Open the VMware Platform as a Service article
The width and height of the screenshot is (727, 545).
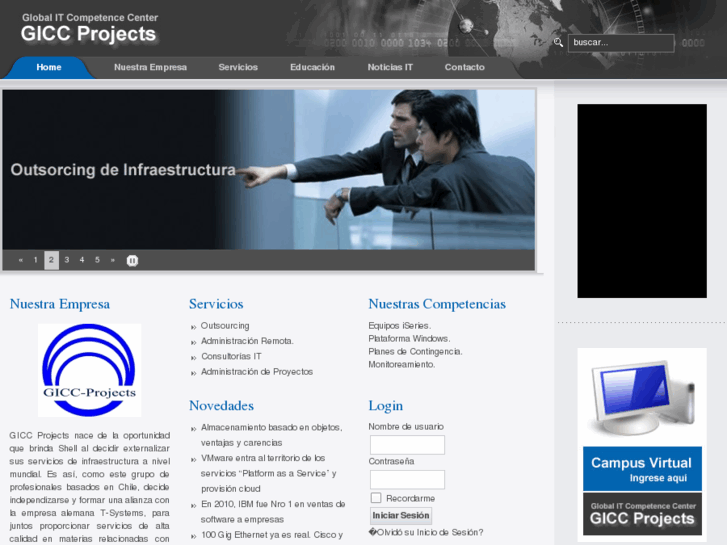pyautogui.click(x=269, y=473)
